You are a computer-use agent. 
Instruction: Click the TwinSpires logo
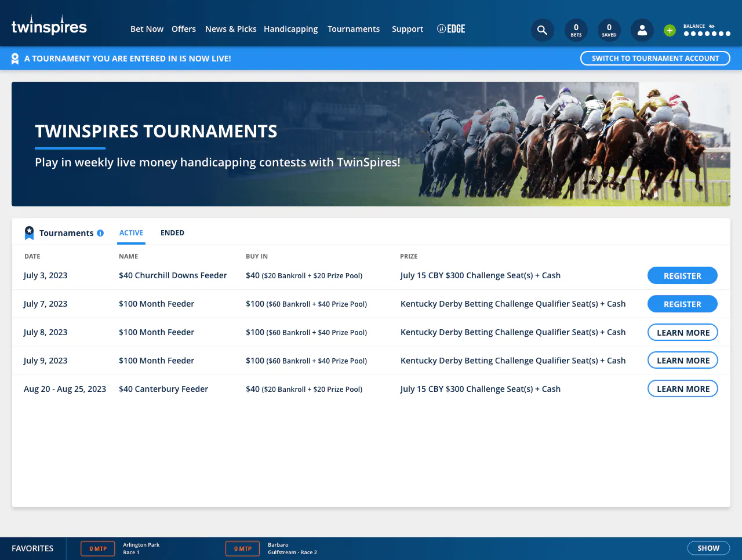point(49,26)
